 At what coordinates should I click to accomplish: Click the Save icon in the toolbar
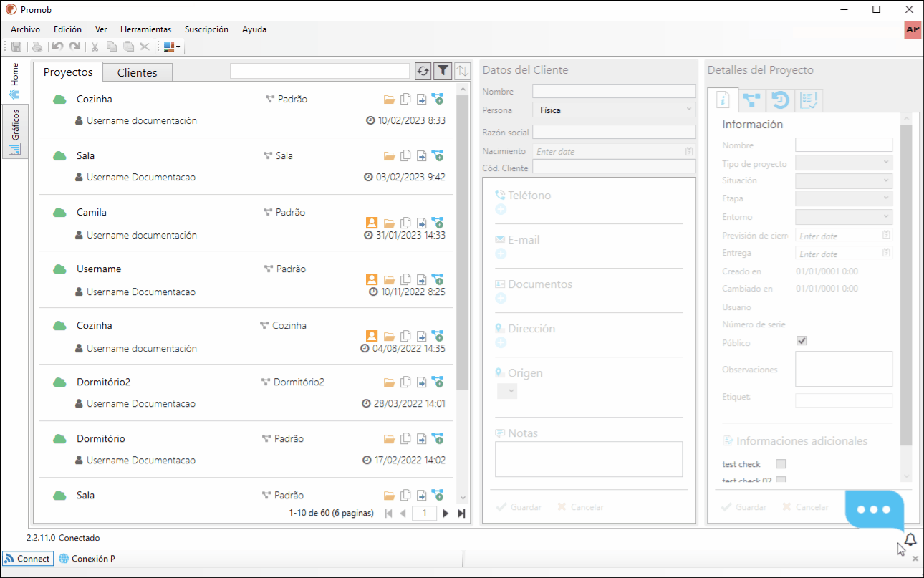pos(16,47)
